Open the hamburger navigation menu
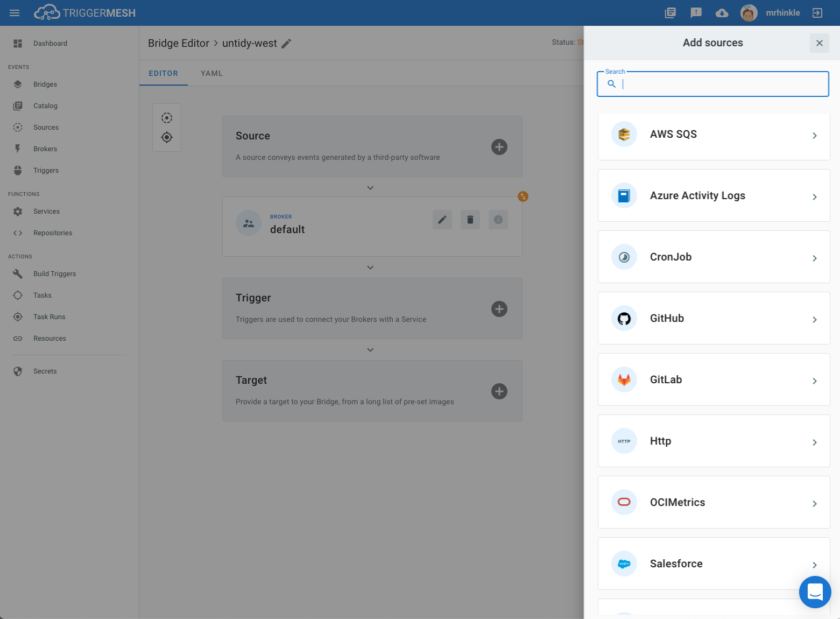 tap(15, 13)
